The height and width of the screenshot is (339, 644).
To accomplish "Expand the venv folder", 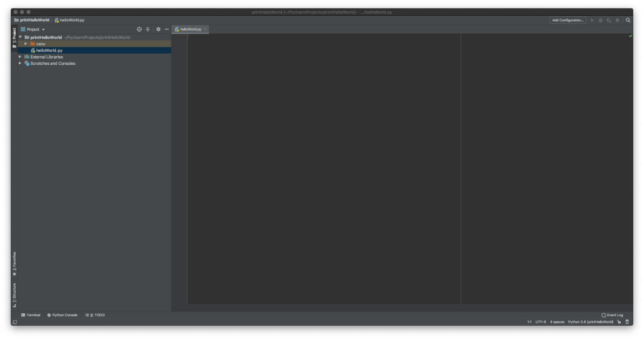I will click(x=26, y=43).
